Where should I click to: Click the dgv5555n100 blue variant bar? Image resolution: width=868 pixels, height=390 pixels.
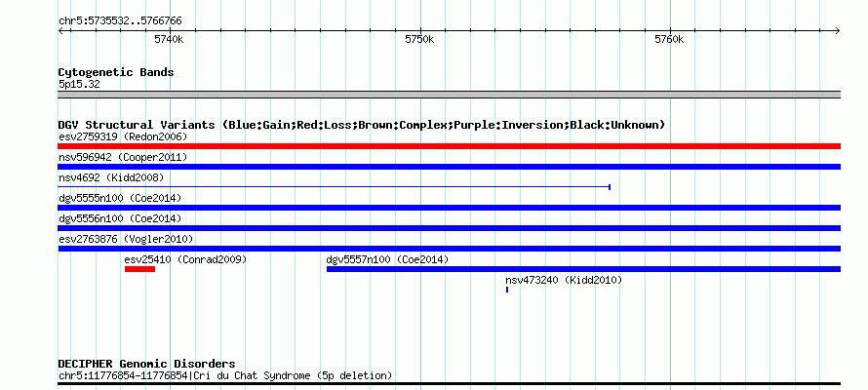[x=449, y=208]
